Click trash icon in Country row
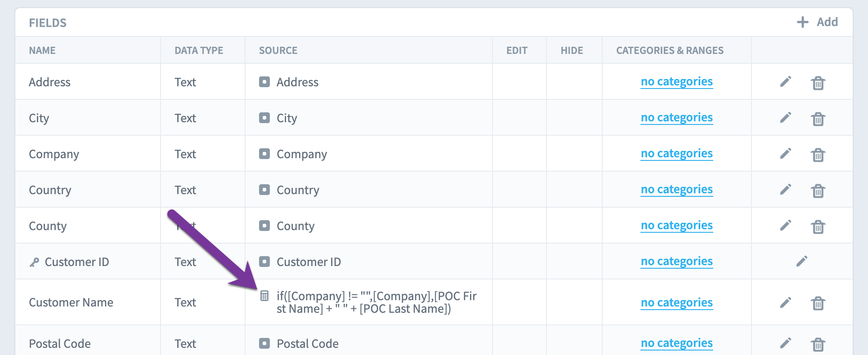This screenshot has width=868, height=355. pos(818,191)
